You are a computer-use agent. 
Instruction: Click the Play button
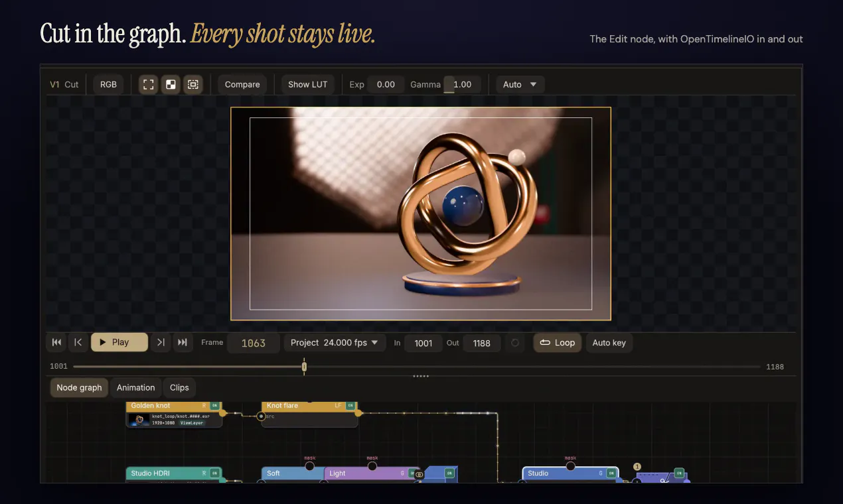pyautogui.click(x=119, y=342)
